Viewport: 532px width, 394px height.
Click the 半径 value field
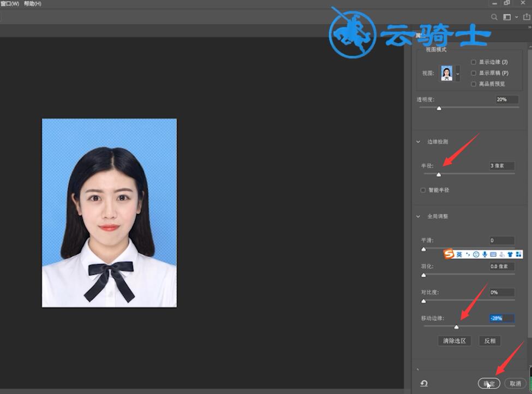pyautogui.click(x=502, y=165)
